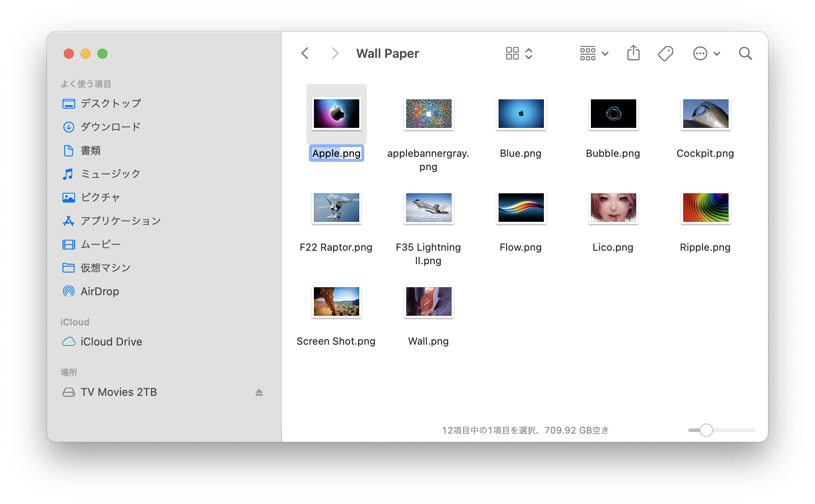This screenshot has height=504, width=815.
Task: Select アプリケーション in the sidebar
Action: (x=120, y=221)
